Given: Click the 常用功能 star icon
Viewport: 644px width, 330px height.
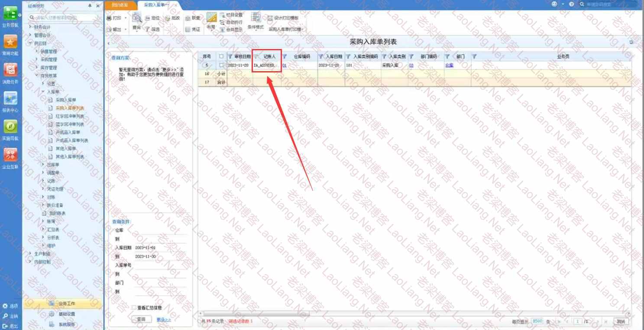Looking at the screenshot, I should [x=10, y=42].
